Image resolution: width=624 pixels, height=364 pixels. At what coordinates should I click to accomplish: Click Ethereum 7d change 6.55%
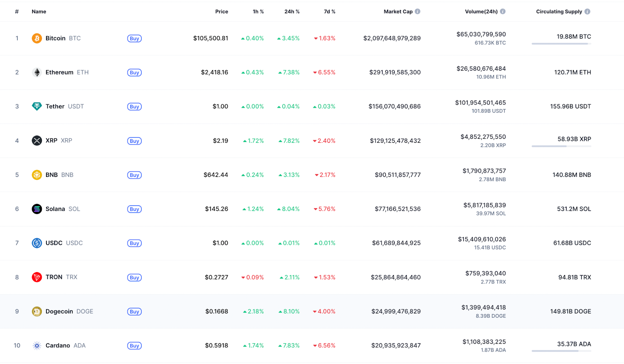pos(324,72)
